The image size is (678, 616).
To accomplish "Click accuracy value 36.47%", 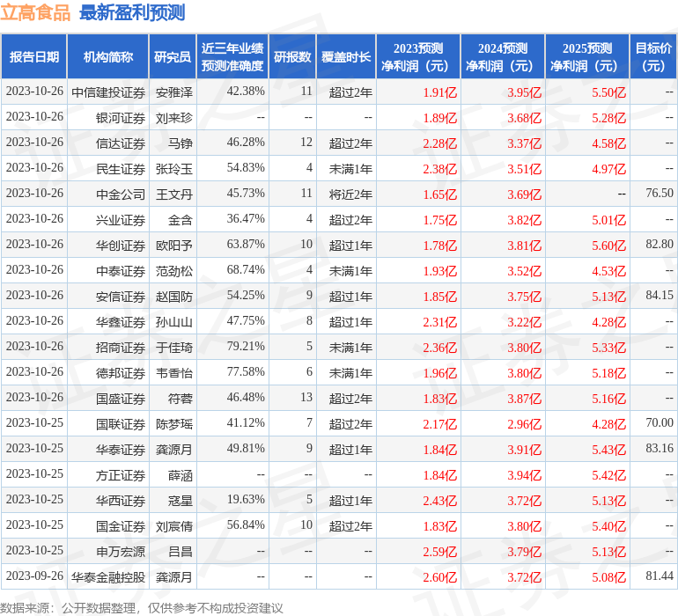I will [x=246, y=219].
